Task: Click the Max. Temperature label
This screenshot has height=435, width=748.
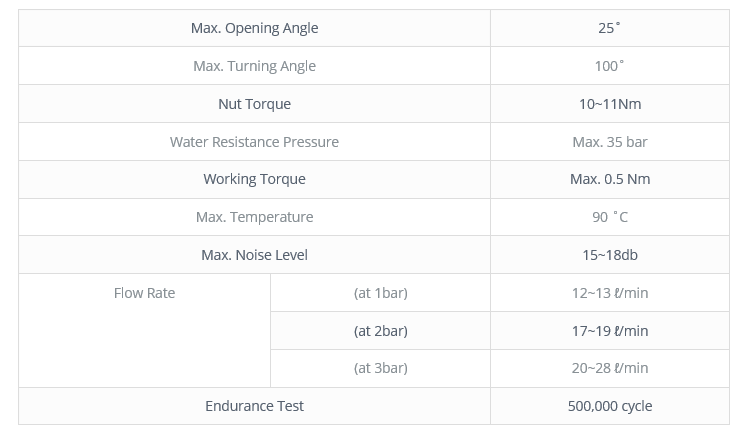Action: click(254, 217)
